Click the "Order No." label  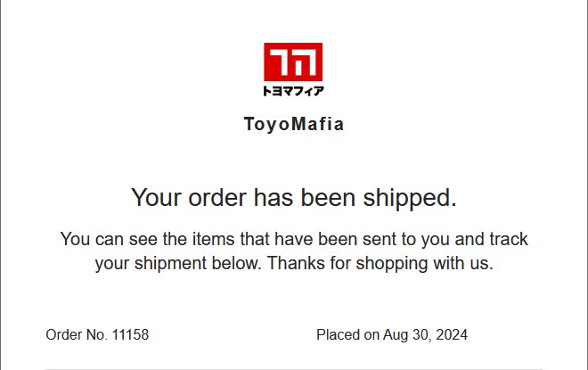(x=77, y=334)
